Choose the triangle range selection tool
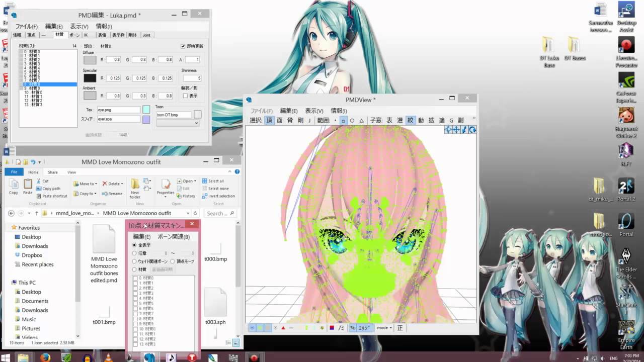This screenshot has width=644, height=362. click(362, 121)
